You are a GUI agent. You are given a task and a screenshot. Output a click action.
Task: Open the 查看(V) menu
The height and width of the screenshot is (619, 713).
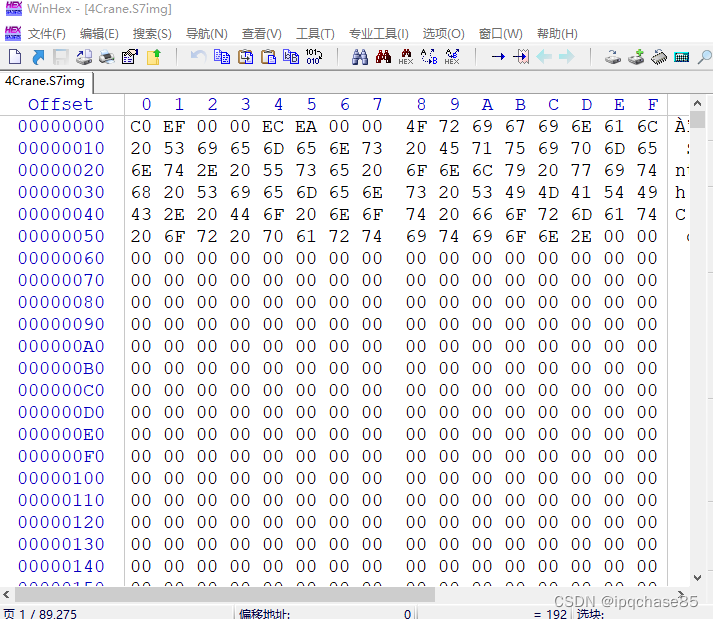click(261, 34)
